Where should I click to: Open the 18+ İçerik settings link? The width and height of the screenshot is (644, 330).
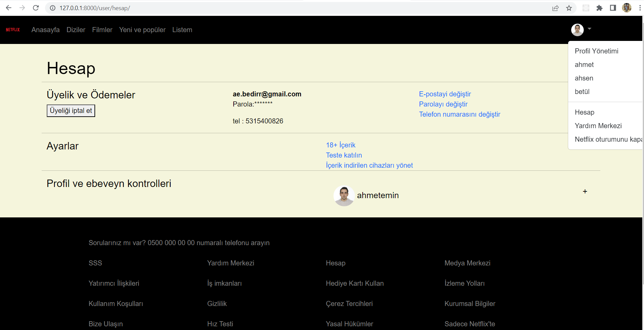[340, 145]
